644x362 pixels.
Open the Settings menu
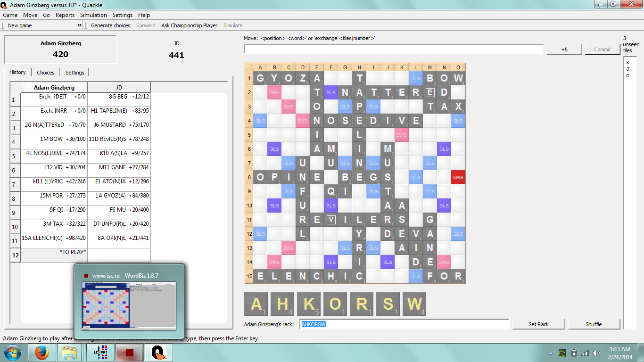click(x=123, y=15)
